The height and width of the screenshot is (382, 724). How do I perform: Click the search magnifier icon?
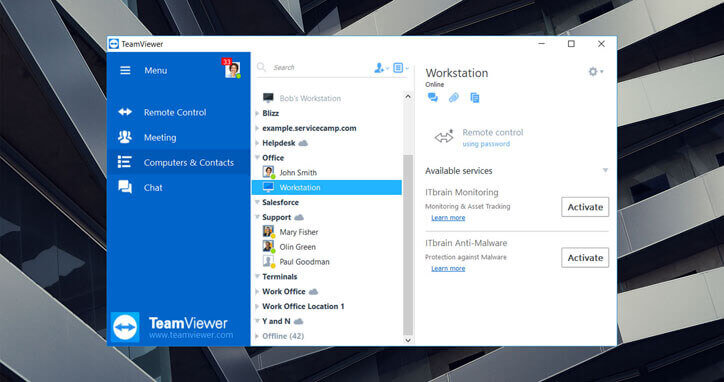(x=261, y=67)
